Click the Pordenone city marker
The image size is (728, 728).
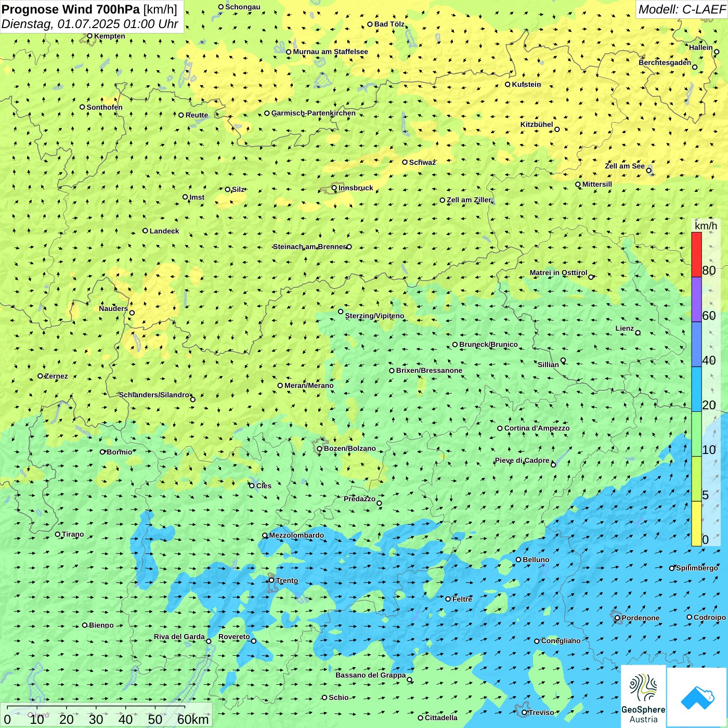pyautogui.click(x=617, y=618)
